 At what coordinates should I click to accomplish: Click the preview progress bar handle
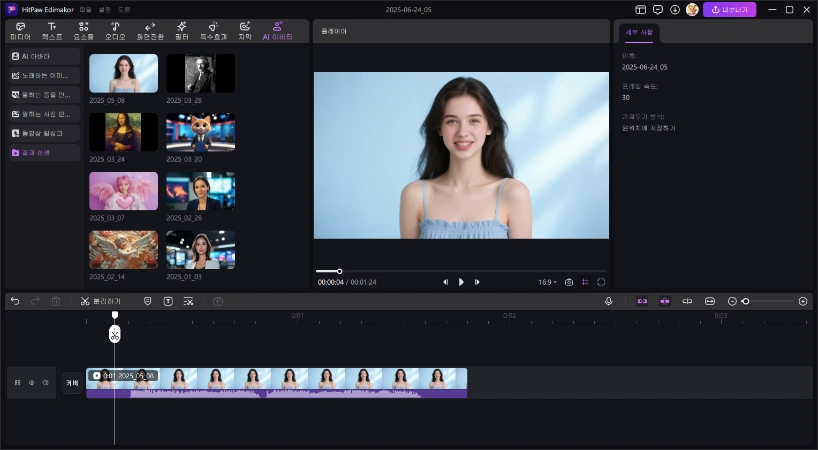pos(340,271)
